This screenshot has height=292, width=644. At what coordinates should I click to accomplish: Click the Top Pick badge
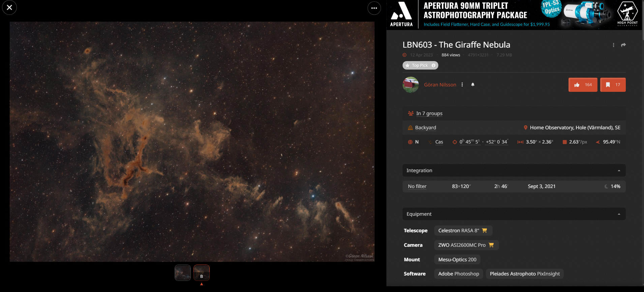420,65
